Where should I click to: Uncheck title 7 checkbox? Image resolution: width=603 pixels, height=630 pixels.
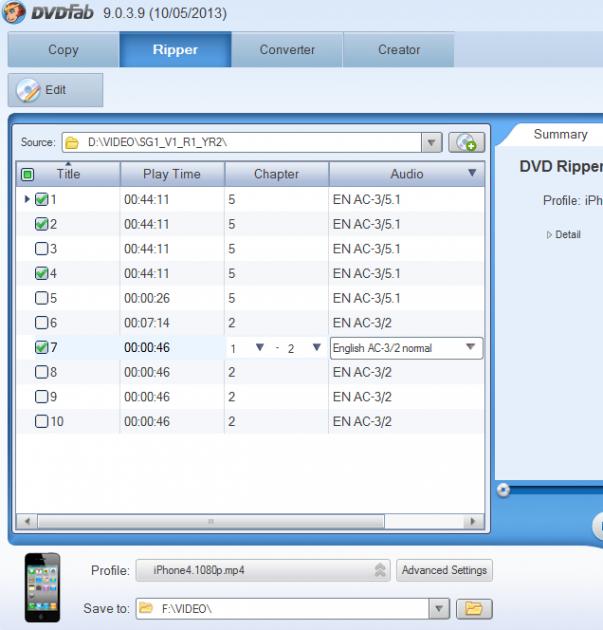coord(41,347)
